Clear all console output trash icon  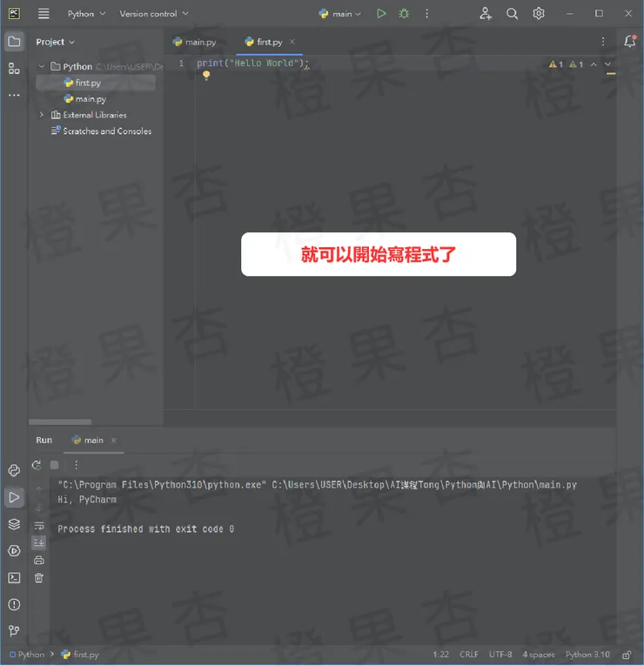coord(38,578)
